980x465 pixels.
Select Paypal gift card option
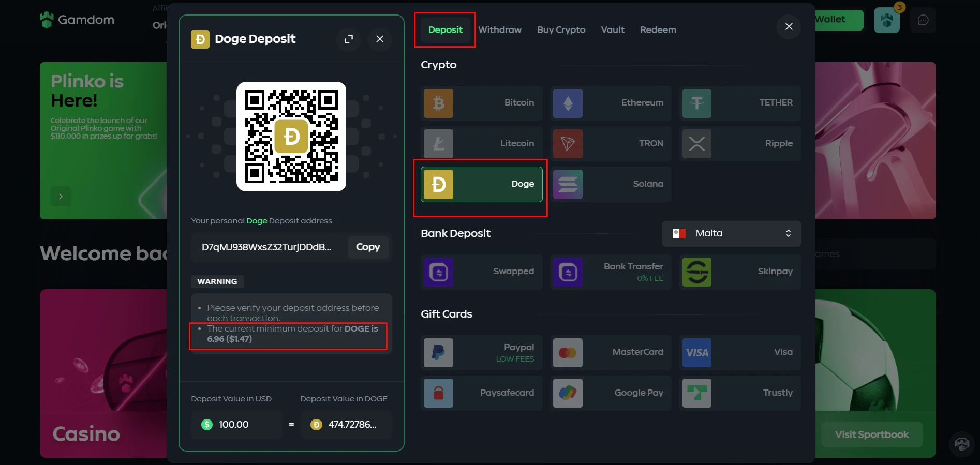[x=481, y=353]
